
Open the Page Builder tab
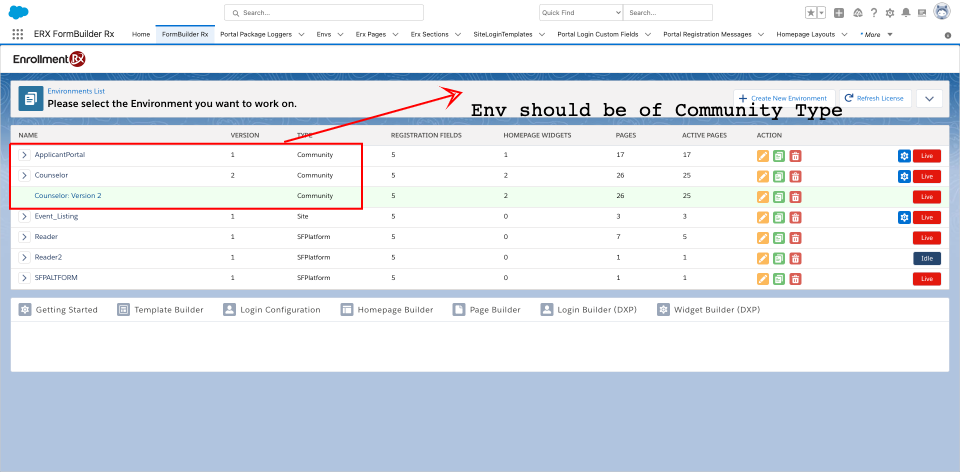point(487,310)
